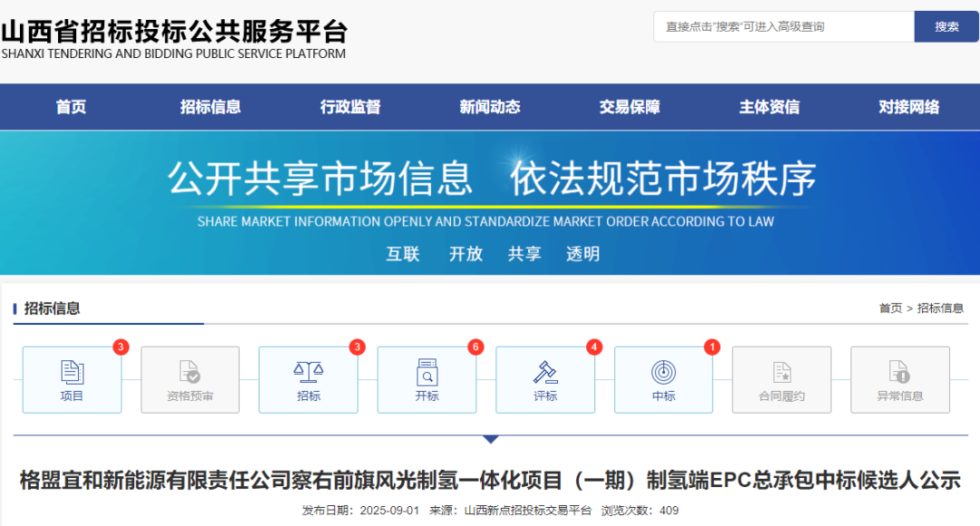Open the 招标信息 navigation menu
The width and height of the screenshot is (980, 526).
point(211,106)
